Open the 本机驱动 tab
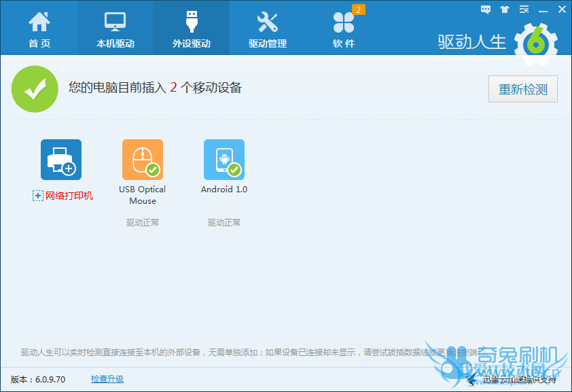 click(x=115, y=29)
